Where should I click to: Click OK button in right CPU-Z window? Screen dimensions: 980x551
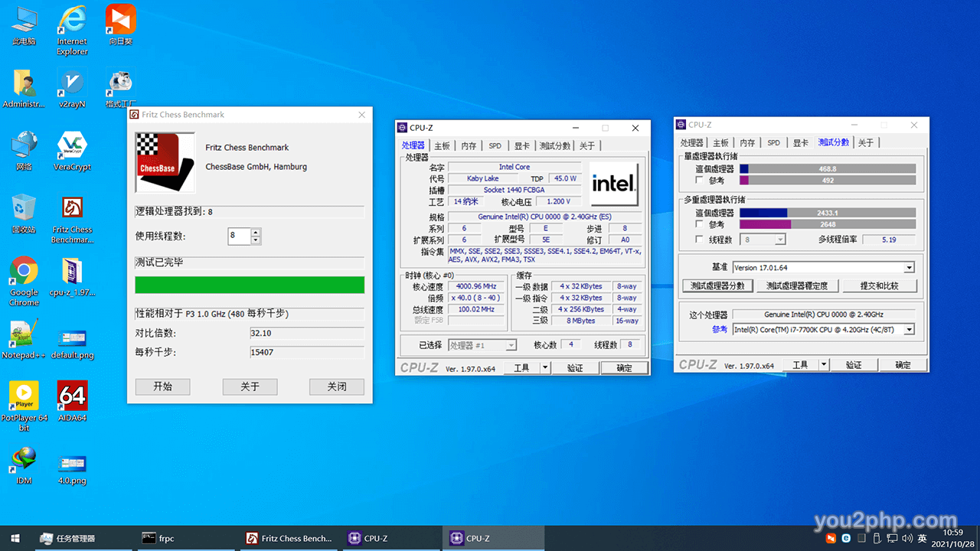pyautogui.click(x=903, y=365)
